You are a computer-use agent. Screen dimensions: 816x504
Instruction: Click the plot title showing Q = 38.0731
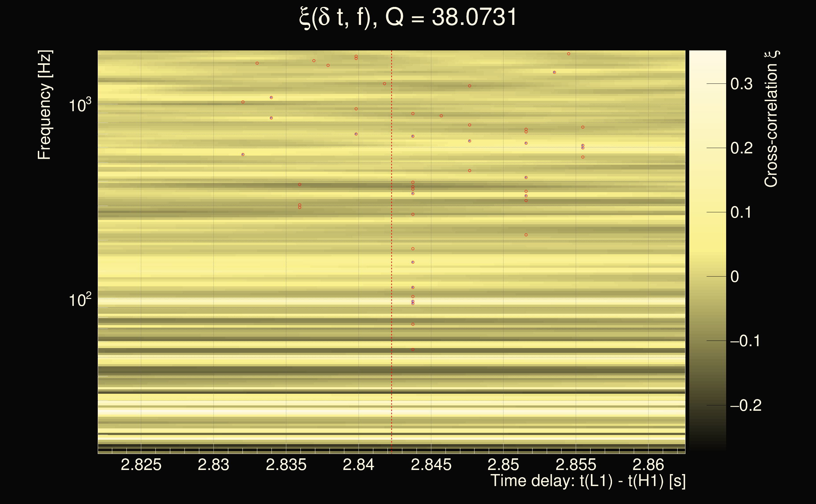click(408, 17)
